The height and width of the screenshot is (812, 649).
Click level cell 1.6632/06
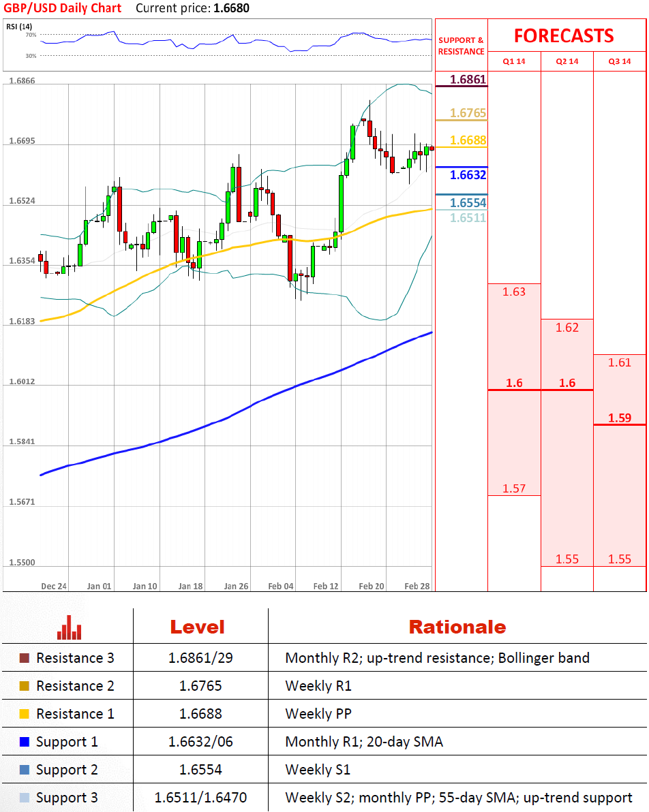point(200,742)
